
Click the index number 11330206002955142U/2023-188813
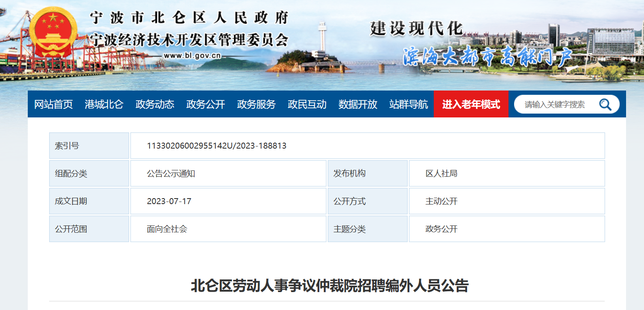217,146
